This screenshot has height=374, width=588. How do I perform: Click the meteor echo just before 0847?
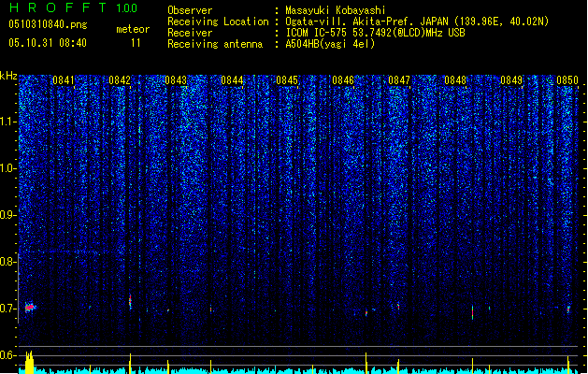398,307
